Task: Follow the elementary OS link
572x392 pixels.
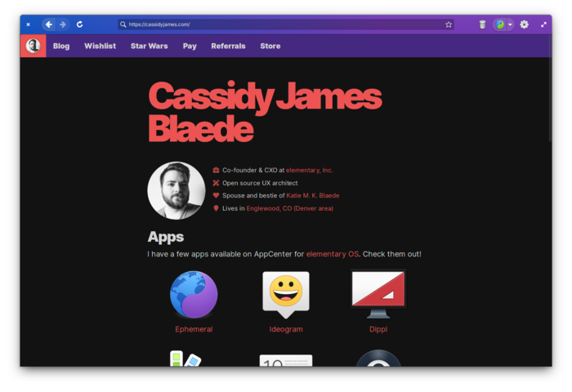Action: coord(333,254)
